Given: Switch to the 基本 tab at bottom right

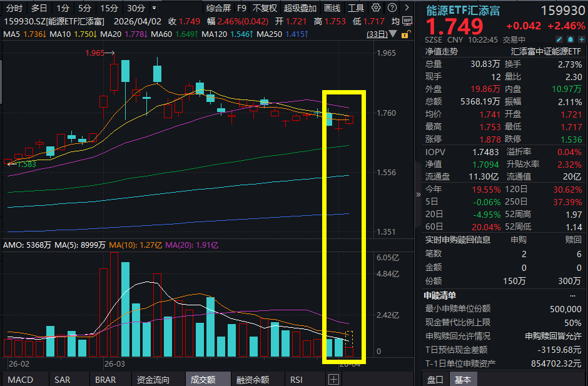Looking at the screenshot, I should pyautogui.click(x=464, y=379).
